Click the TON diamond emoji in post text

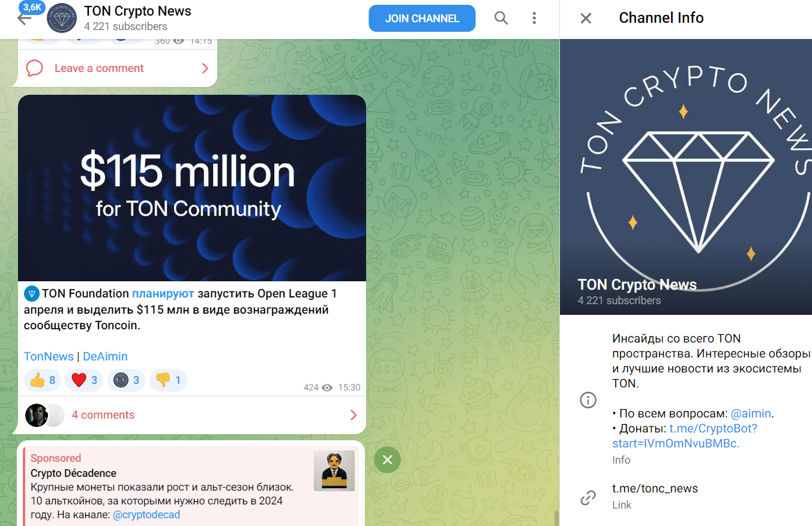click(32, 294)
